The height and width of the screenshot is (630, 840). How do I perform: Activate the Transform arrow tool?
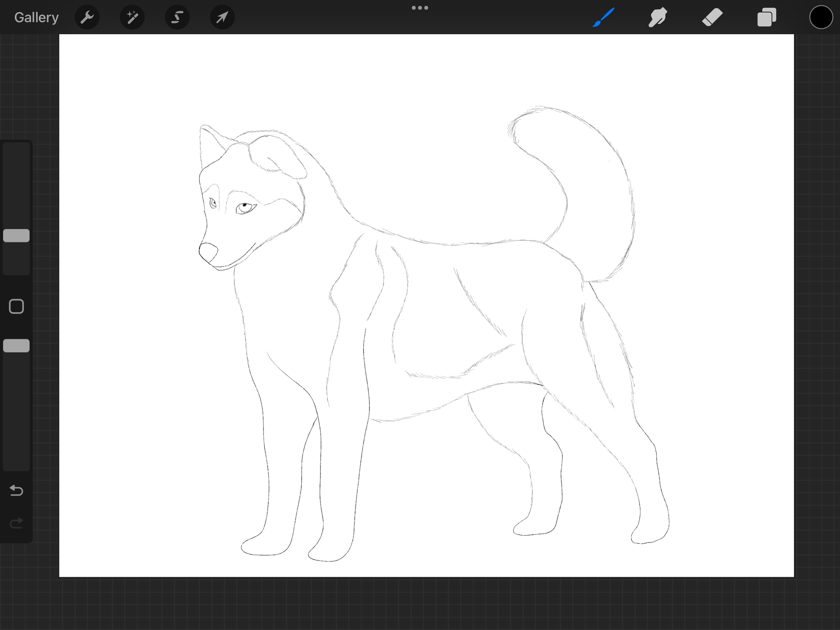click(222, 17)
